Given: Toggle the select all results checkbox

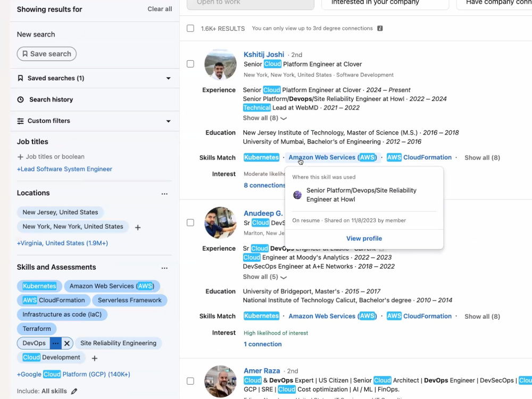Looking at the screenshot, I should coord(190,28).
